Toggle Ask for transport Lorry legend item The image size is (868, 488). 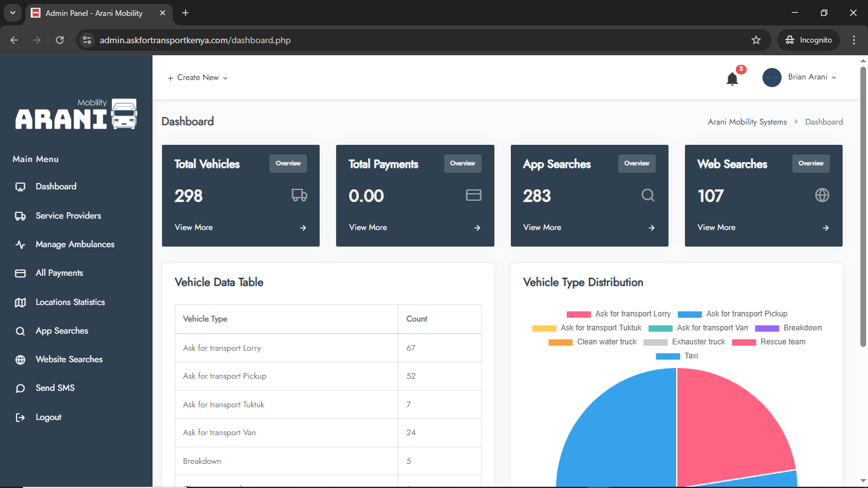[x=619, y=314]
